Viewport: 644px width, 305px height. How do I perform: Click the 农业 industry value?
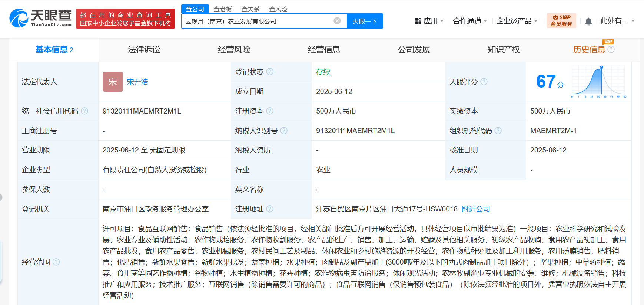323,170
